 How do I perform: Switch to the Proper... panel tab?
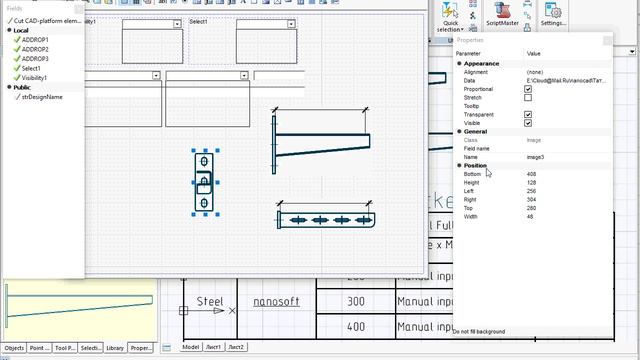pyautogui.click(x=141, y=348)
